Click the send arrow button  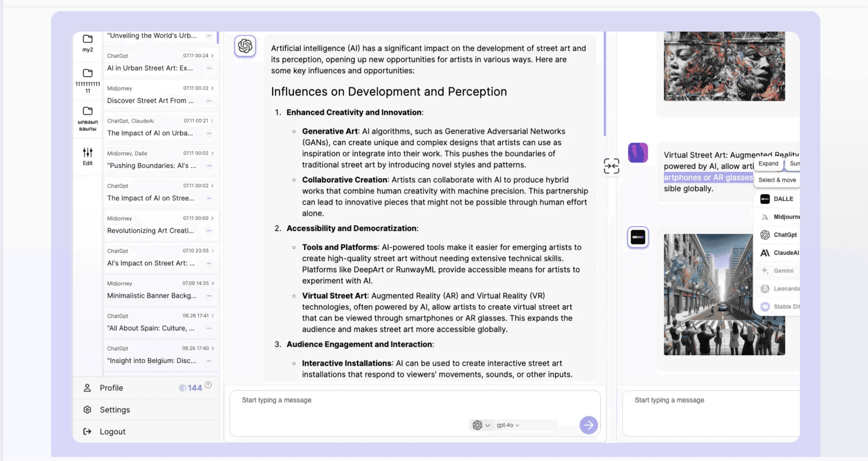[589, 425]
